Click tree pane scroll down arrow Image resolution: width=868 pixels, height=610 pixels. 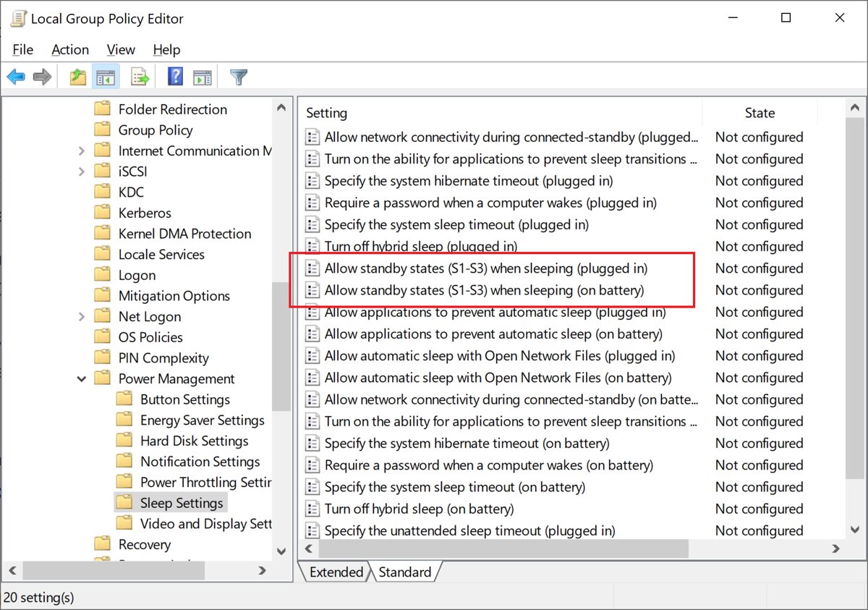[281, 552]
